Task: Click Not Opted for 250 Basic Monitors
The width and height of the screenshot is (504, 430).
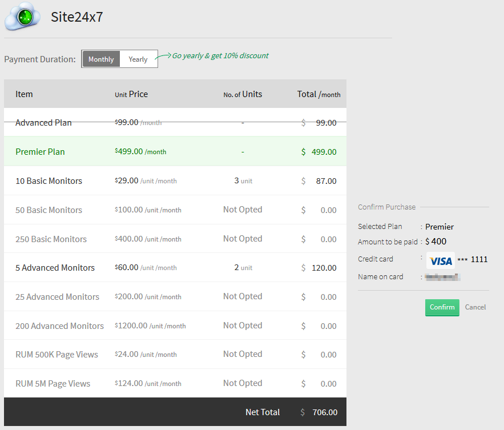Action: [243, 239]
